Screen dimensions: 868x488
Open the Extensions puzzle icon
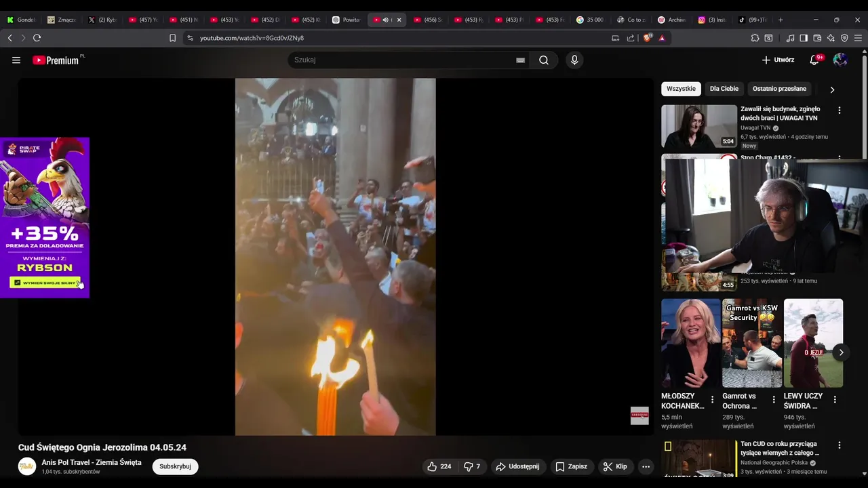(755, 38)
